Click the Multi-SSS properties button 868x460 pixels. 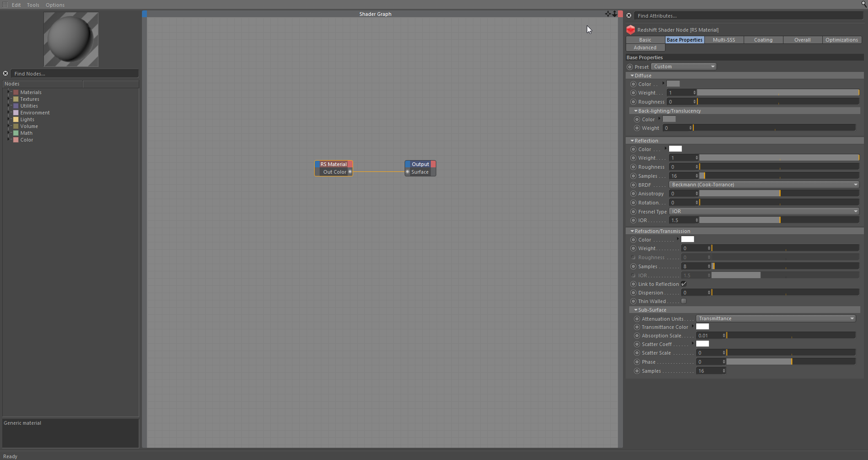(x=724, y=40)
